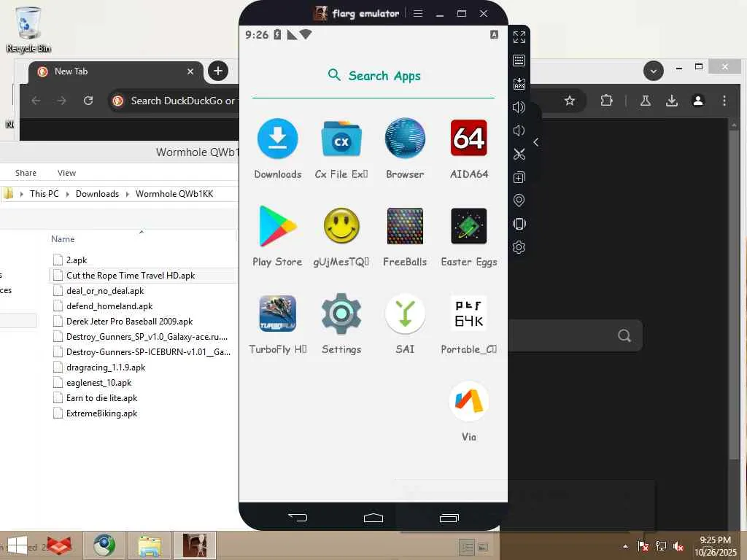The image size is (747, 560).
Task: Tap the Android recent apps button
Action: pos(449,518)
